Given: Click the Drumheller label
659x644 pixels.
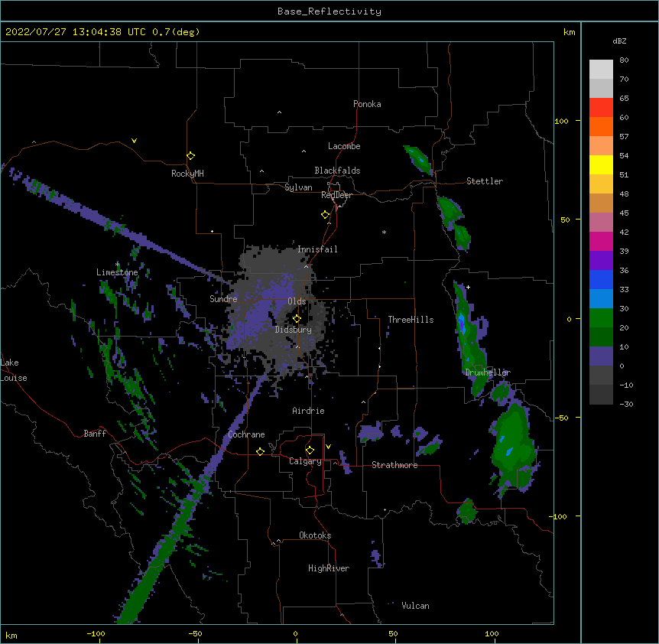Looking at the screenshot, I should pyautogui.click(x=488, y=372).
